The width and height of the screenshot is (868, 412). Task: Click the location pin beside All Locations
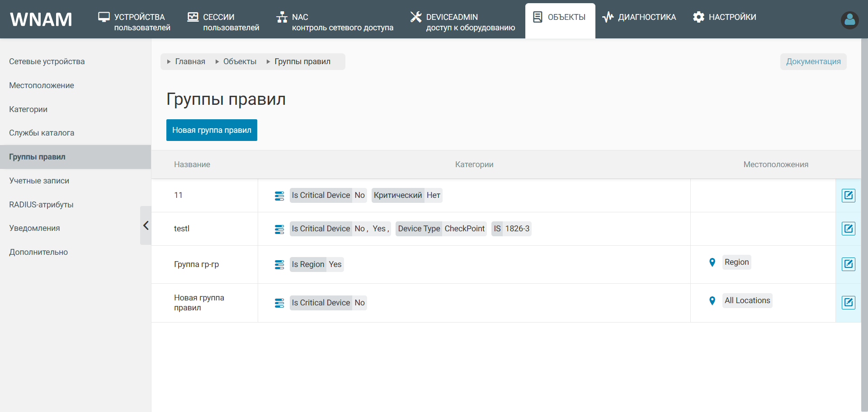tap(712, 301)
